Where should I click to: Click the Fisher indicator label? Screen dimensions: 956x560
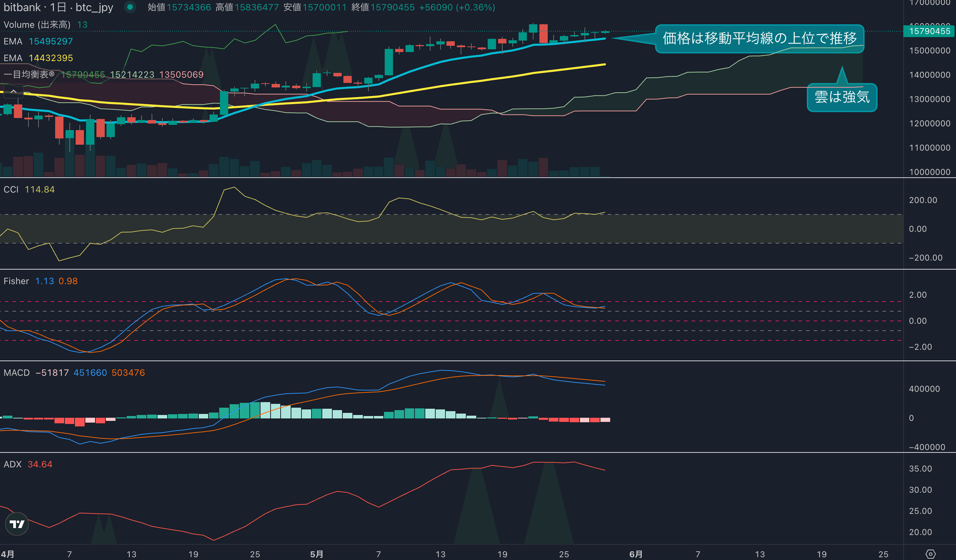pyautogui.click(x=16, y=281)
